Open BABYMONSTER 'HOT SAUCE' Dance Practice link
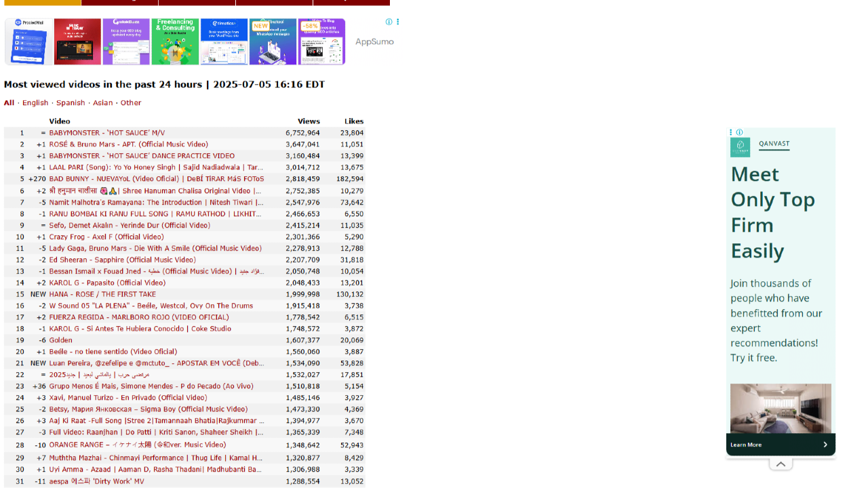This screenshot has width=868, height=488. coord(142,156)
